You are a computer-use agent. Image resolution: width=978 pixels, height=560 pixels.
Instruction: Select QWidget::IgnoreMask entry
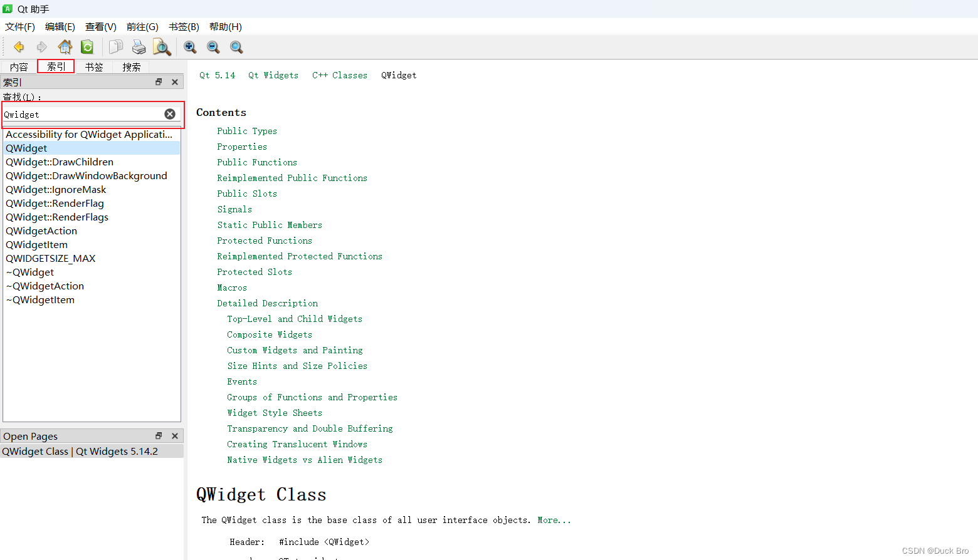click(92, 190)
